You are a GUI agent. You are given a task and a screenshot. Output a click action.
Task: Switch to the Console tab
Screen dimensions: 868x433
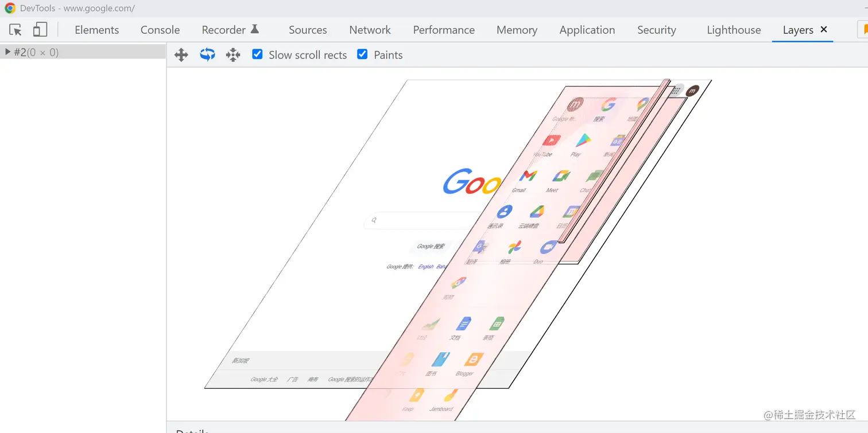pyautogui.click(x=160, y=30)
